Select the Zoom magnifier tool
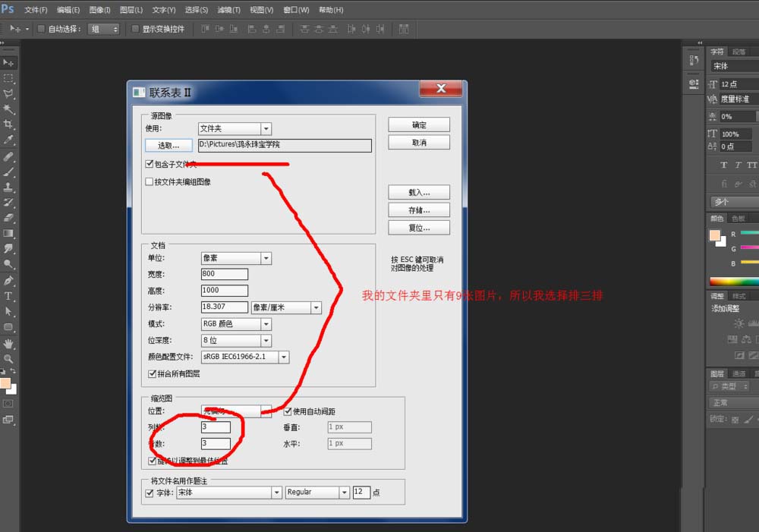 click(8, 358)
